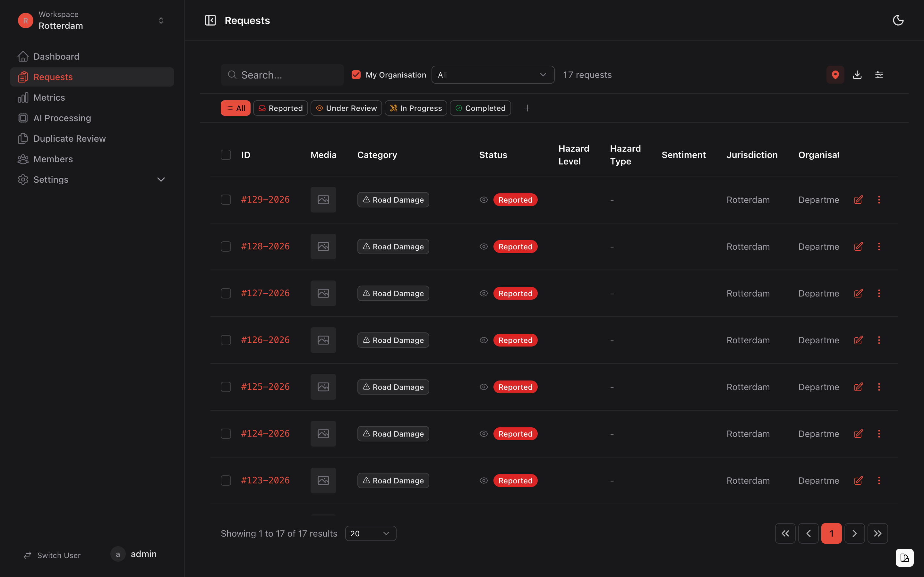Open request link #125-2026

(x=265, y=387)
